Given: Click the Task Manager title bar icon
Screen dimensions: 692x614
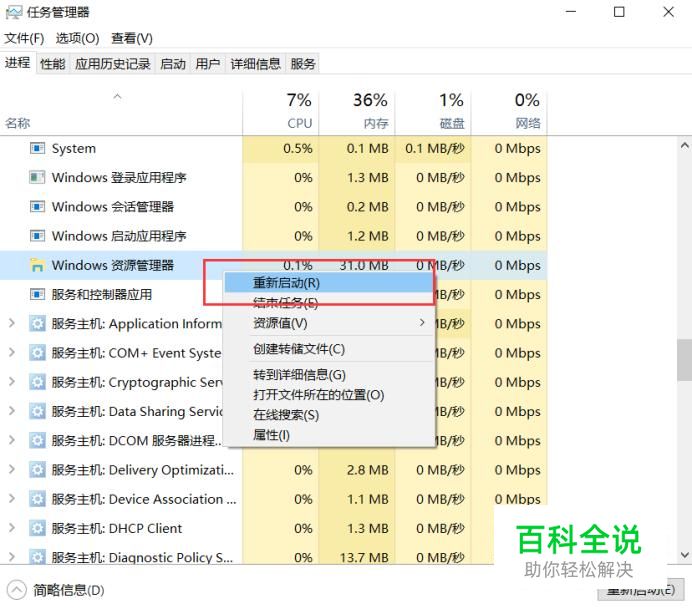Looking at the screenshot, I should 13,12.
